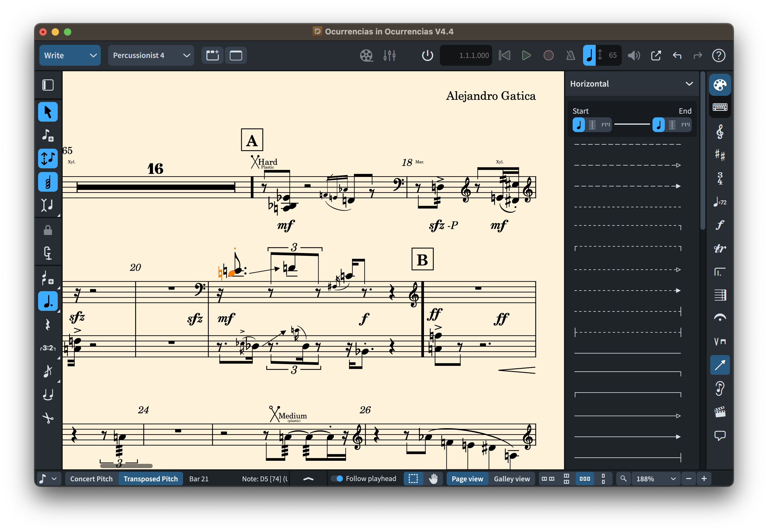Click the tempo value 65 field

(613, 55)
